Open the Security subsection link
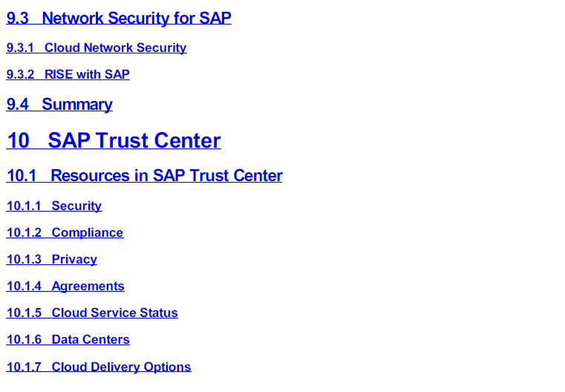This screenshot has width=565, height=392. (76, 206)
